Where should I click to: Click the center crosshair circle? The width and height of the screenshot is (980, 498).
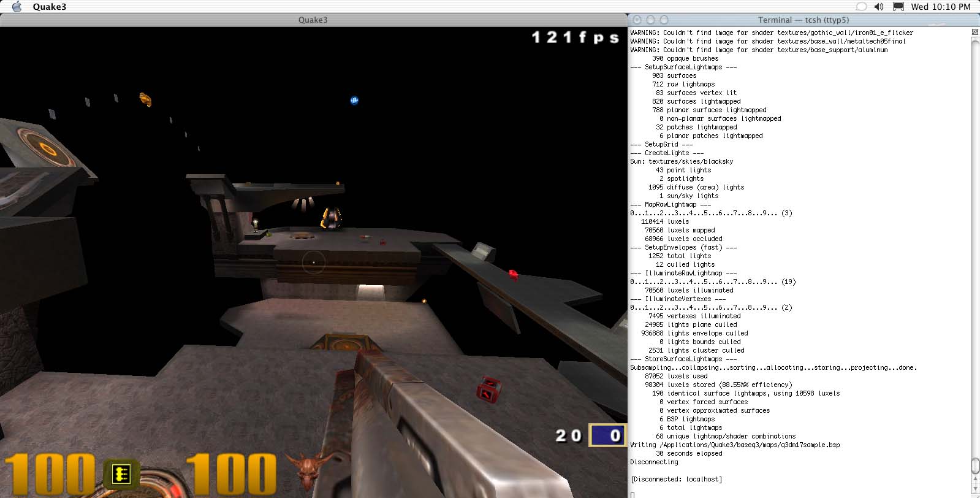click(313, 262)
